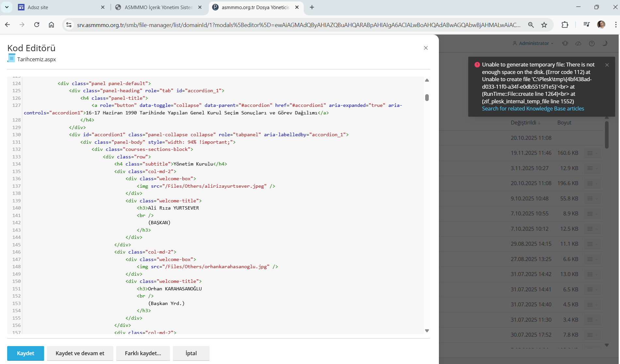This screenshot has width=620, height=364.
Task: View site information icon in address bar
Action: tap(69, 25)
